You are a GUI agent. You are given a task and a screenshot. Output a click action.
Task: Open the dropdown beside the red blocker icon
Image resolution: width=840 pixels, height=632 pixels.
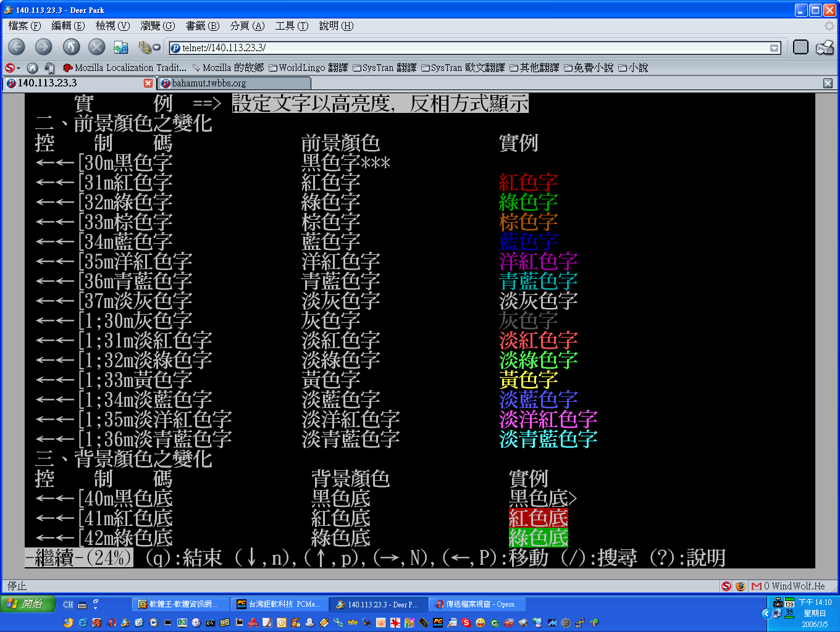[x=19, y=68]
